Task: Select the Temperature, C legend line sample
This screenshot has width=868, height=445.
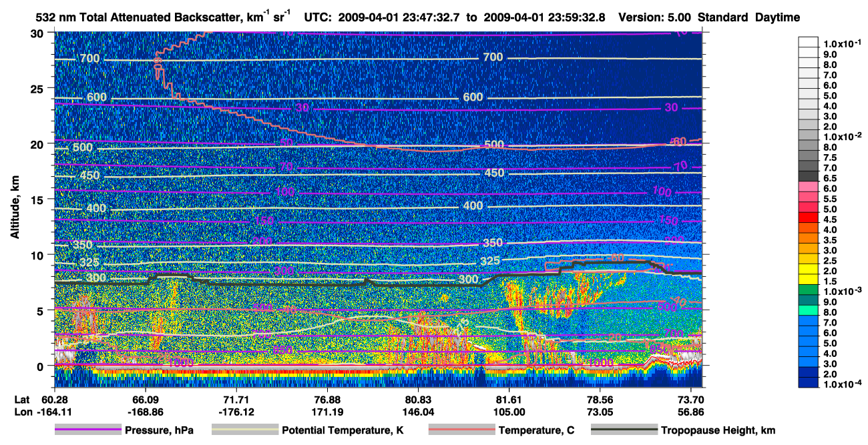Action: point(461,430)
